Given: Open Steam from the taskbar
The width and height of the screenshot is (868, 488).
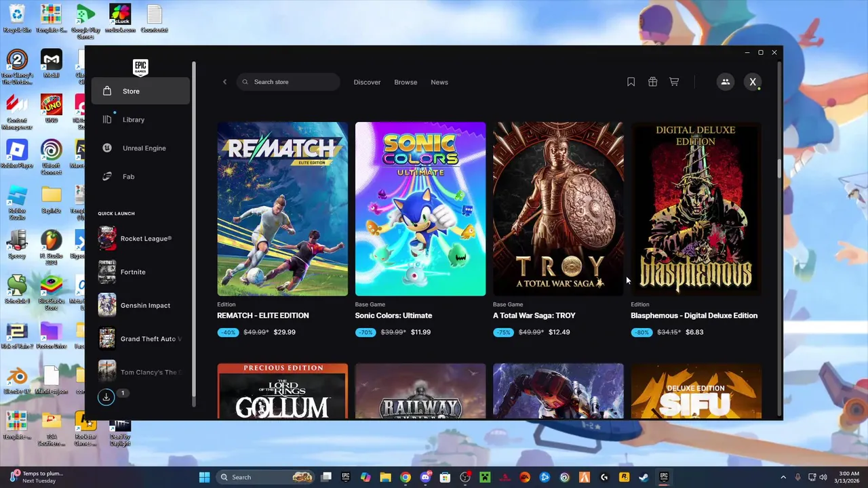Looking at the screenshot, I should 644,477.
